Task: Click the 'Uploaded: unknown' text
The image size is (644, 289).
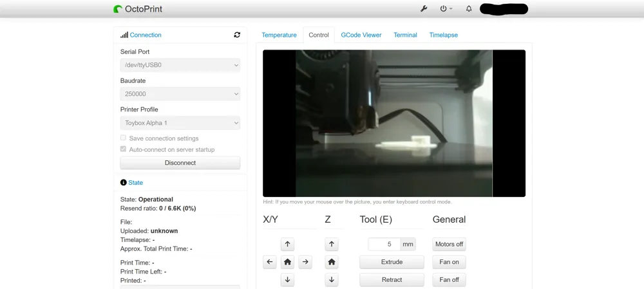Action: click(149, 230)
